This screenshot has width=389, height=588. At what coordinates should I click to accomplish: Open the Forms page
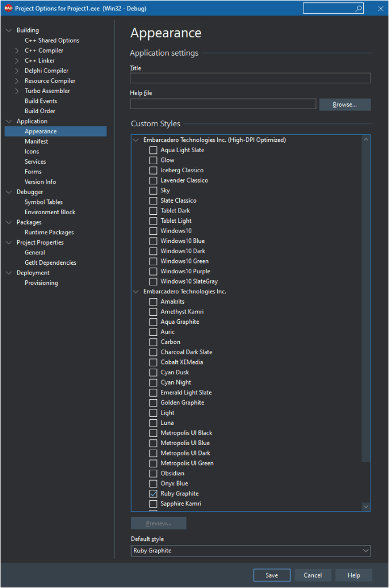pos(33,172)
